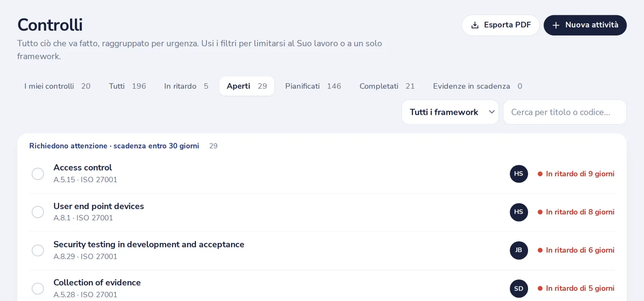Open HS avatar on Access control row
The image size is (644, 301).
tap(519, 174)
